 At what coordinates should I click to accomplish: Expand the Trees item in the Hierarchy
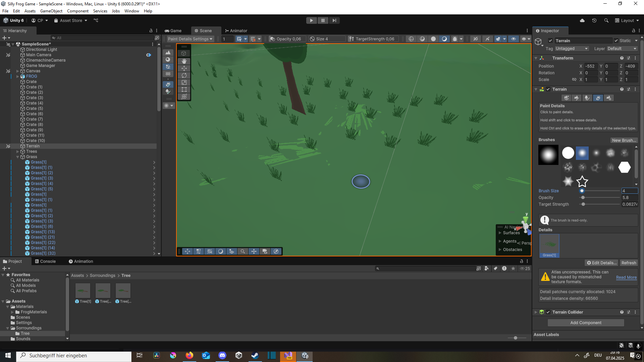[17, 151]
